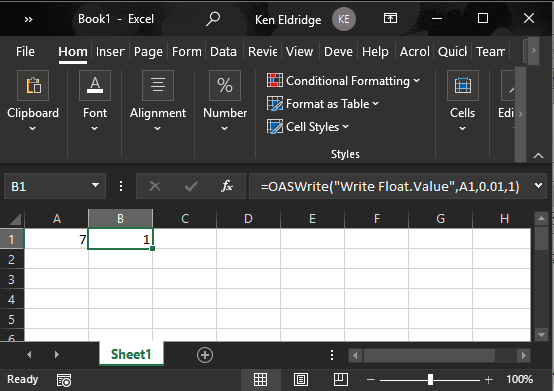Image resolution: width=554 pixels, height=391 pixels.
Task: Open Conditional Formatting dropdown
Action: [343, 81]
